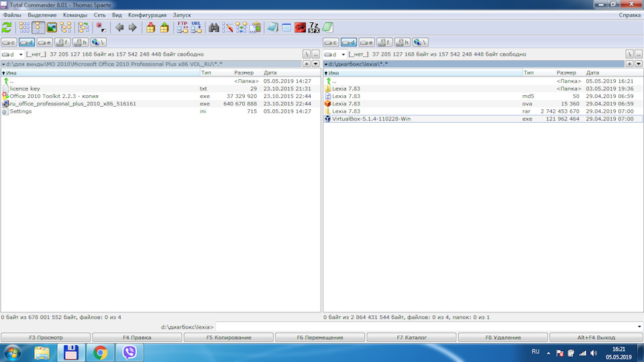Click the unpack files icon
This screenshot has height=362, width=644.
coord(164,27)
